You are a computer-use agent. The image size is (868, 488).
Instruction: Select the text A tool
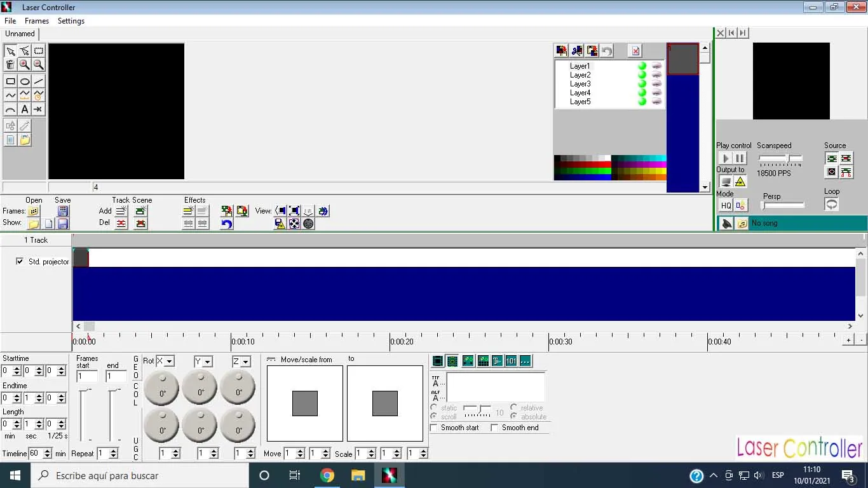point(25,109)
